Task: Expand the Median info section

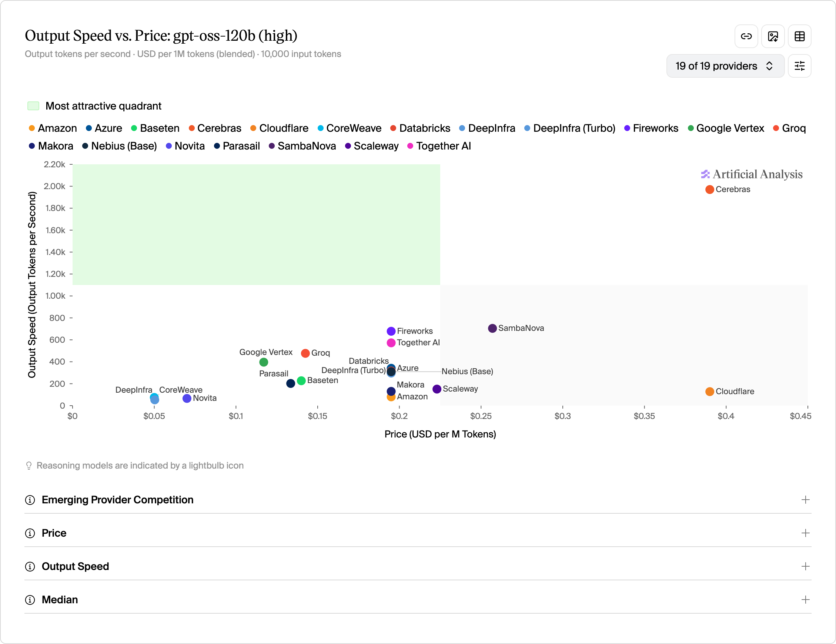Action: click(x=418, y=600)
